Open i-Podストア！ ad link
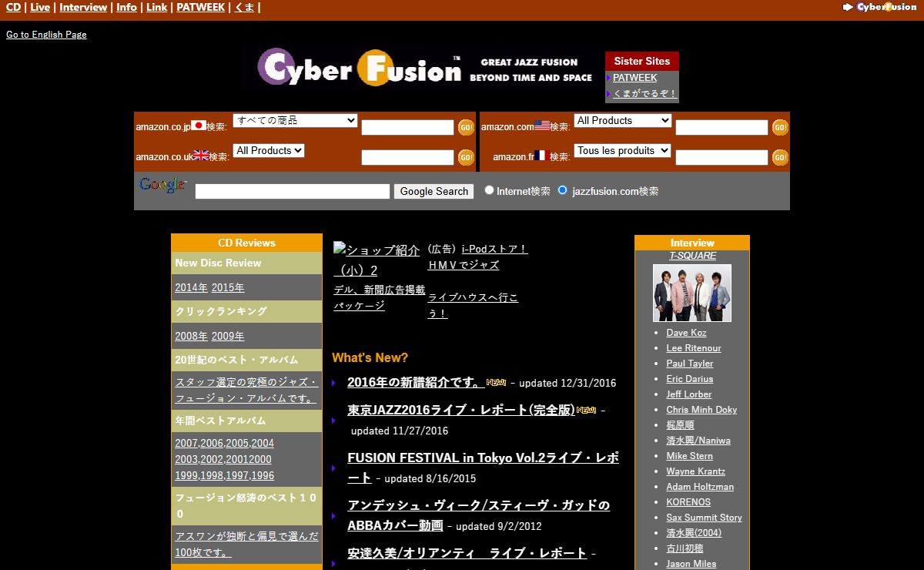 [x=494, y=249]
